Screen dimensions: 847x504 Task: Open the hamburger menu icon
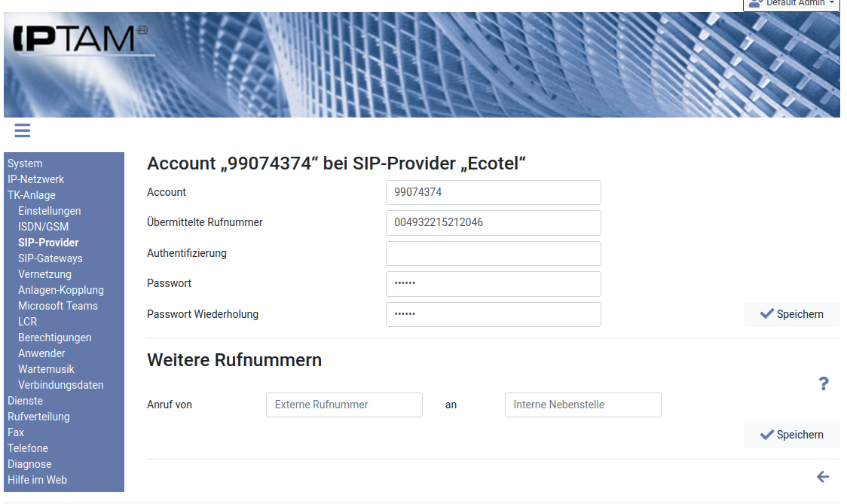point(23,131)
